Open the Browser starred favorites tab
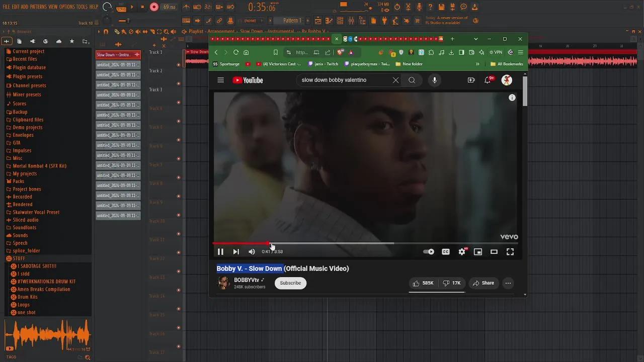This screenshot has width=644, height=362. [72, 41]
